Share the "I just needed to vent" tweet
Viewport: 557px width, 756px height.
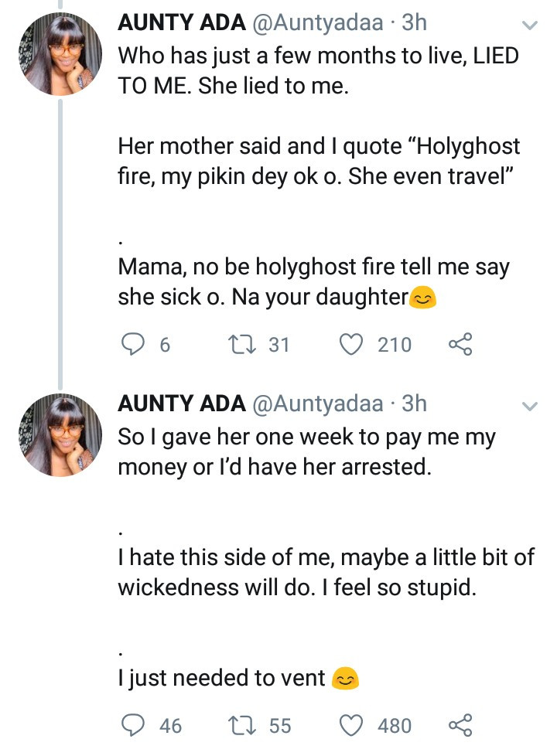click(x=460, y=725)
